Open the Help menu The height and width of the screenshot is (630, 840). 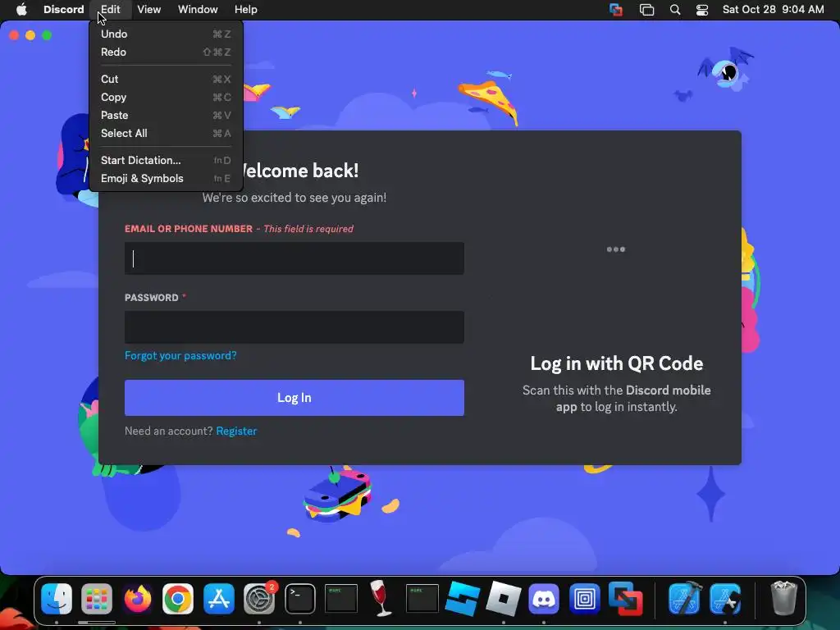(246, 9)
